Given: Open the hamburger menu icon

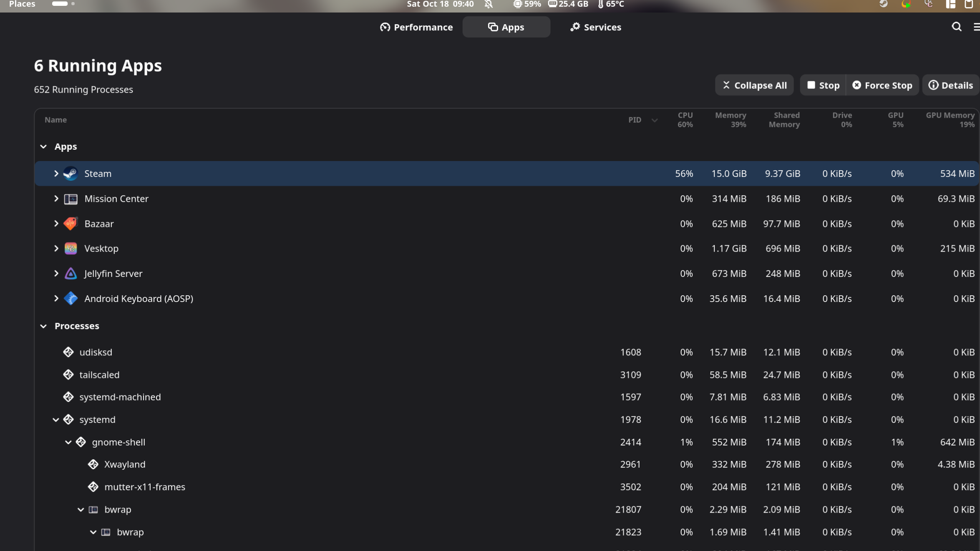Looking at the screenshot, I should 976,27.
